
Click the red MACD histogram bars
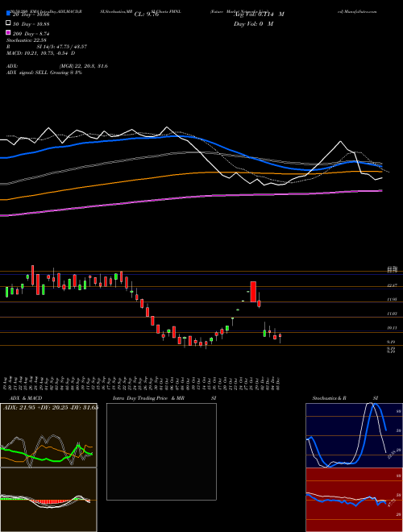(x=51, y=501)
